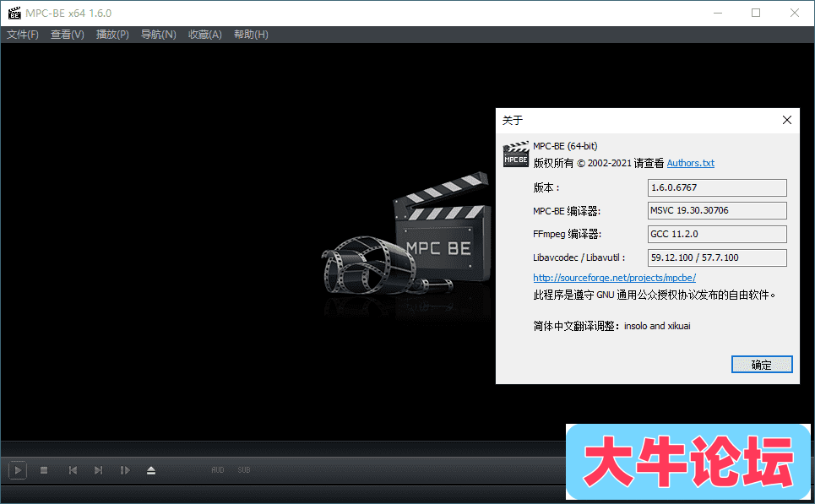Click the 版本 field showing 1.6.0.6767

pos(717,187)
